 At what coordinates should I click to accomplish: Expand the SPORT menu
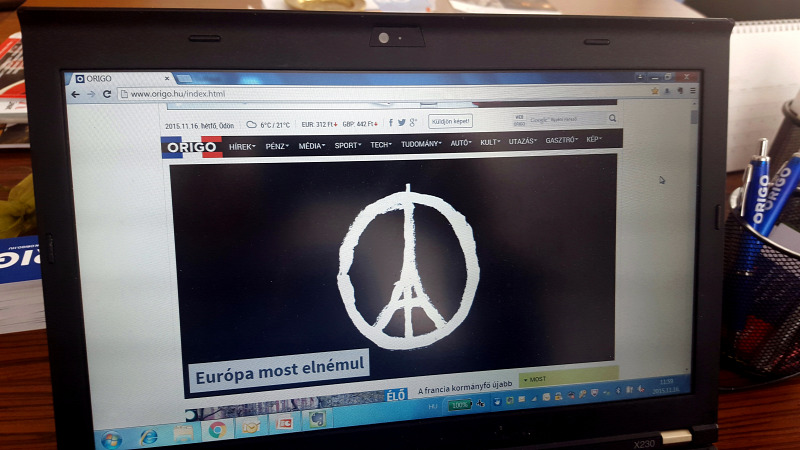(348, 145)
